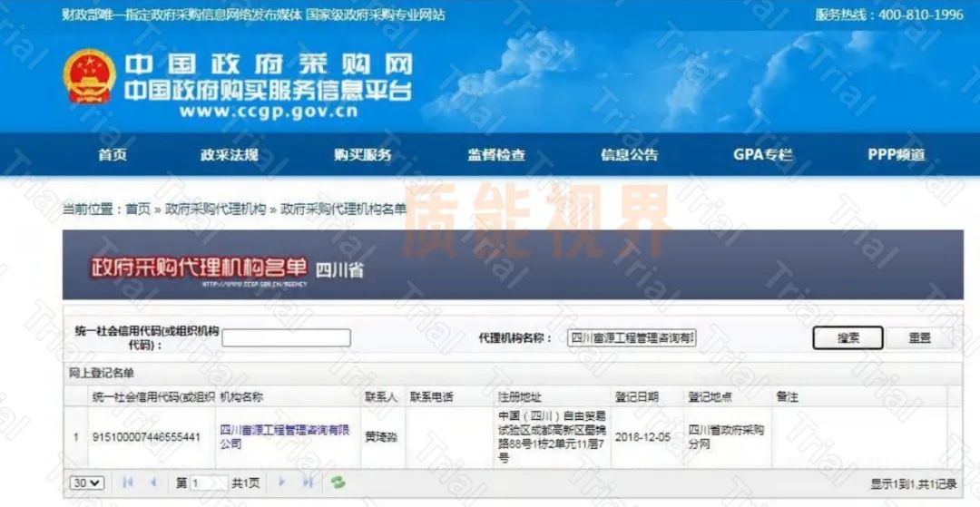Screen dimensions: 980x507
Task: Click the 中国政府采购网 site title
Action: tap(268, 65)
